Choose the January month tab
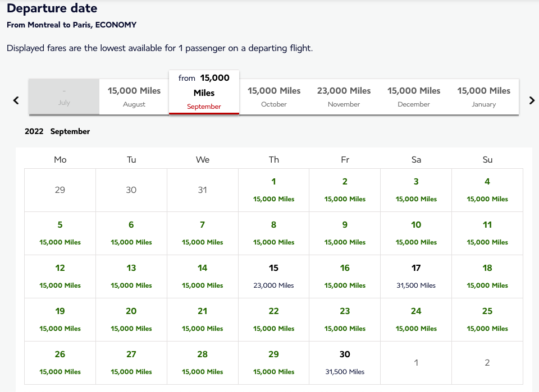Viewport: 539px width, 392px height. pos(483,96)
